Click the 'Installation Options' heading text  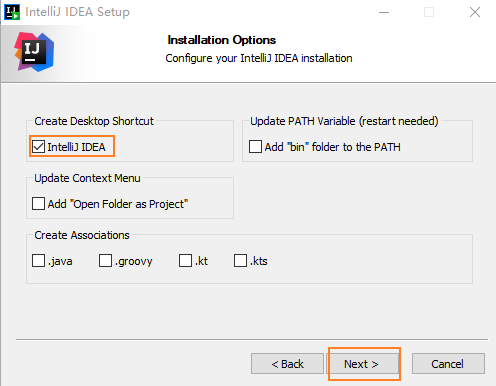[222, 40]
